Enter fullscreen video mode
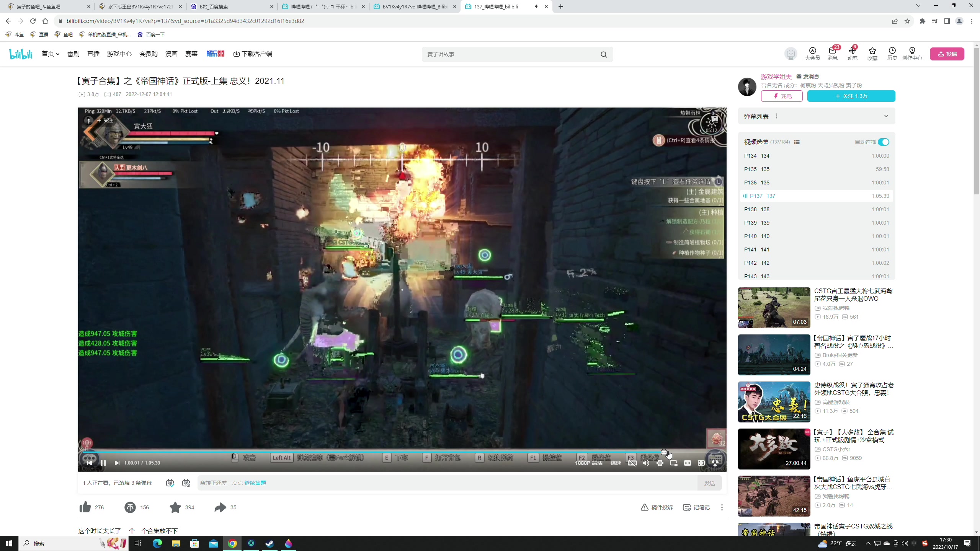This screenshot has height=551, width=980. 701,463
